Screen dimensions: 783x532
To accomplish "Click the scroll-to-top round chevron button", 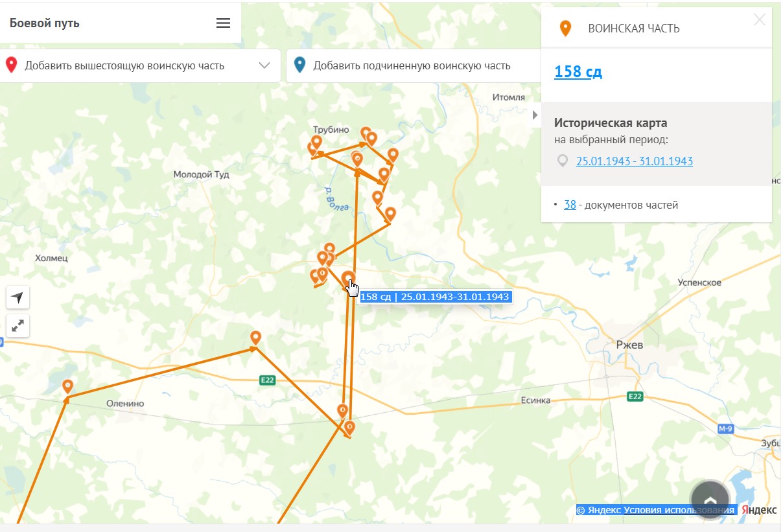I will point(710,500).
